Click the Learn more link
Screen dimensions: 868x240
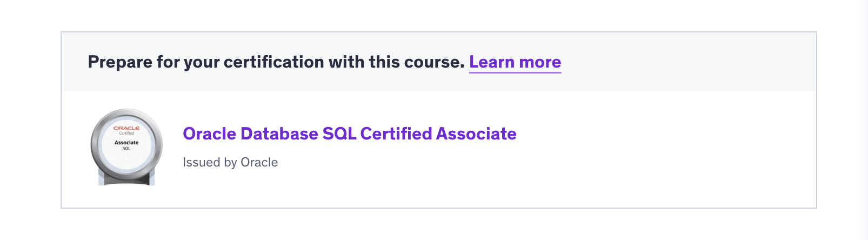[x=515, y=62]
